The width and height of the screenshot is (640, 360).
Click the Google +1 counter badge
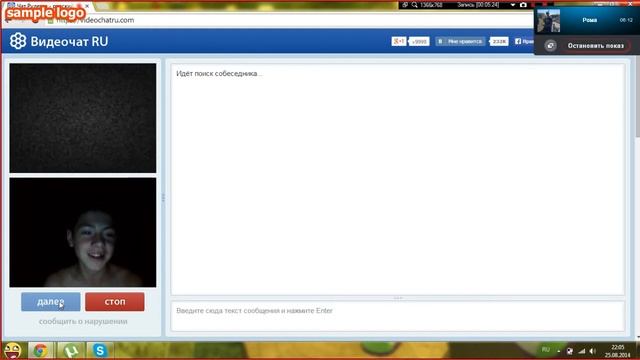pos(419,41)
